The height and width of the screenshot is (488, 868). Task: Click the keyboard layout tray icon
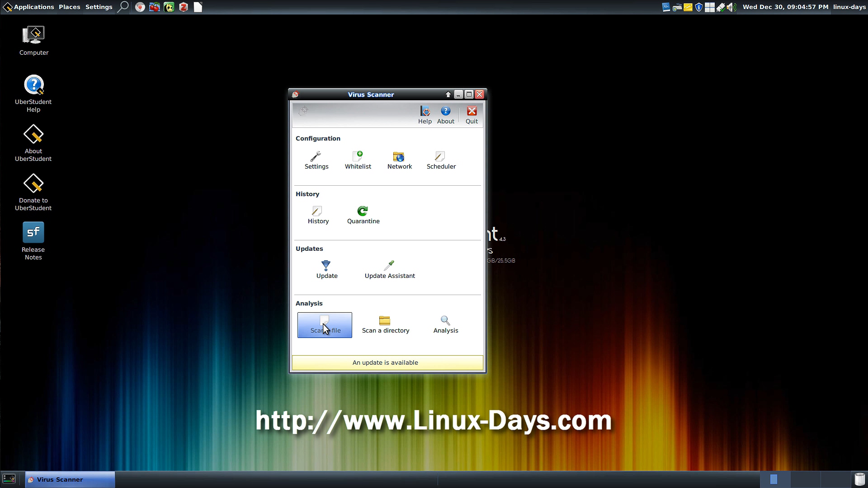coord(677,7)
